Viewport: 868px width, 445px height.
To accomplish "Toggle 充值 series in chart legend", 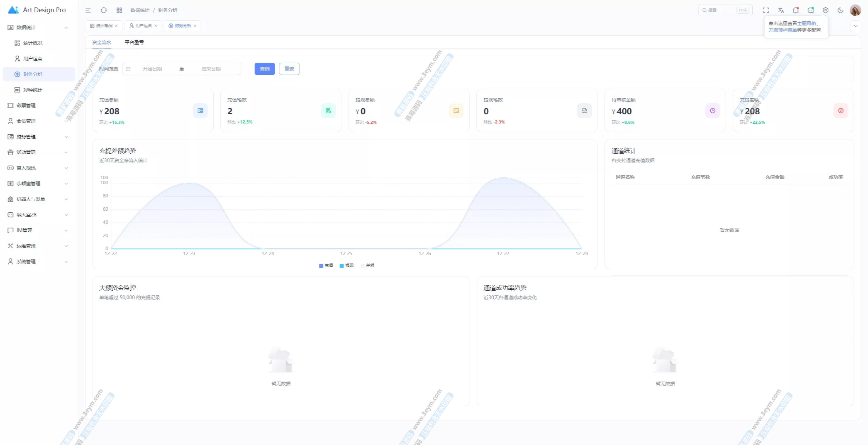I will tap(326, 266).
